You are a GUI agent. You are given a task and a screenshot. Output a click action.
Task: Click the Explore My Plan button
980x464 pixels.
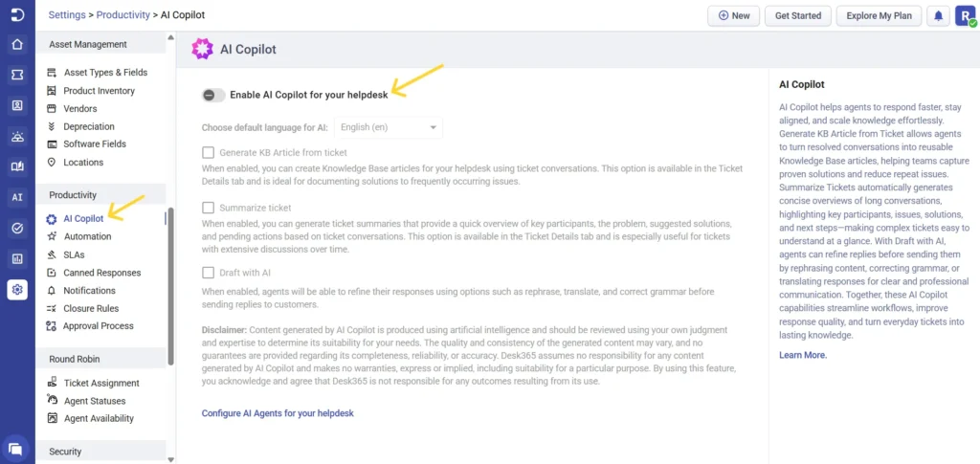(x=877, y=16)
